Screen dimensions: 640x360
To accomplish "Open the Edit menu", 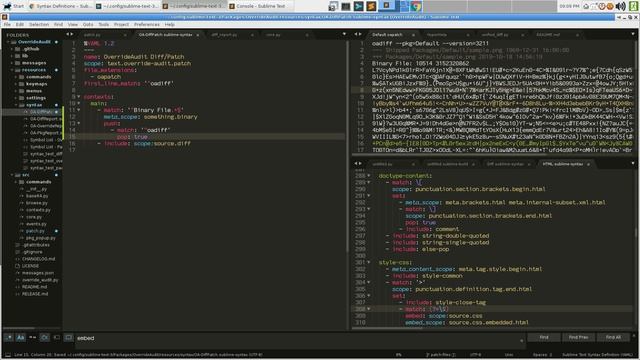I will [x=20, y=24].
